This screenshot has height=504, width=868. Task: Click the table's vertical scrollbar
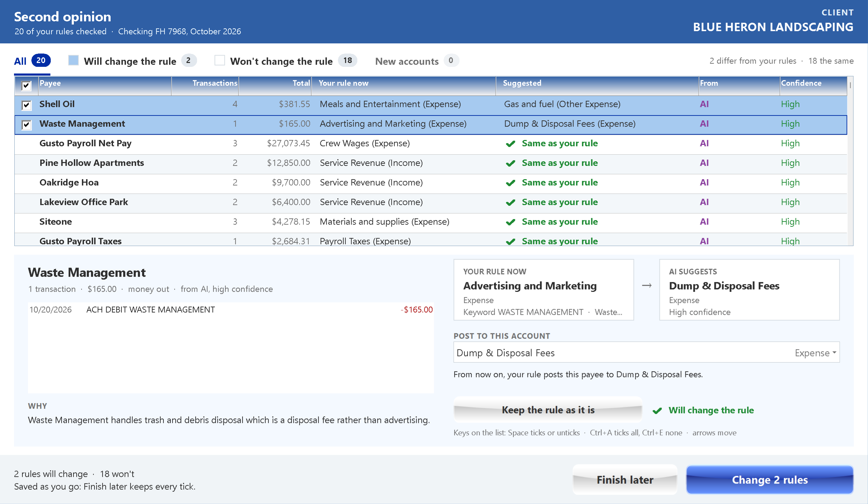pos(850,161)
